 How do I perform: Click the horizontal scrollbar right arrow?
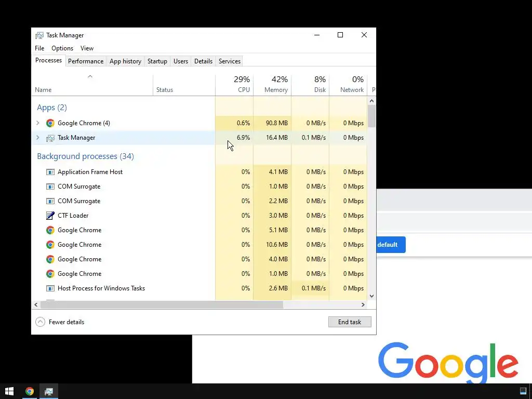point(363,304)
